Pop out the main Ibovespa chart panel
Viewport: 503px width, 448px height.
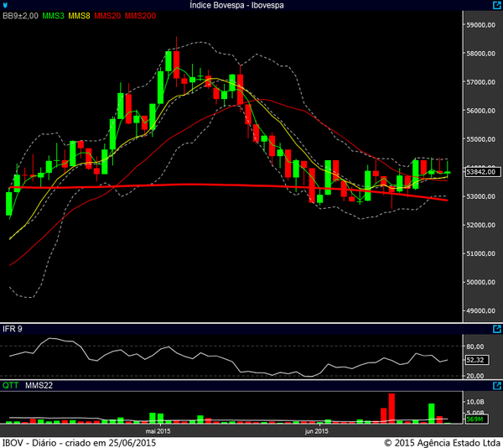tap(495, 16)
